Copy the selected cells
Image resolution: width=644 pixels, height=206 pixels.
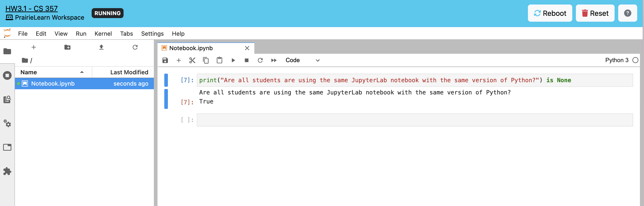206,60
